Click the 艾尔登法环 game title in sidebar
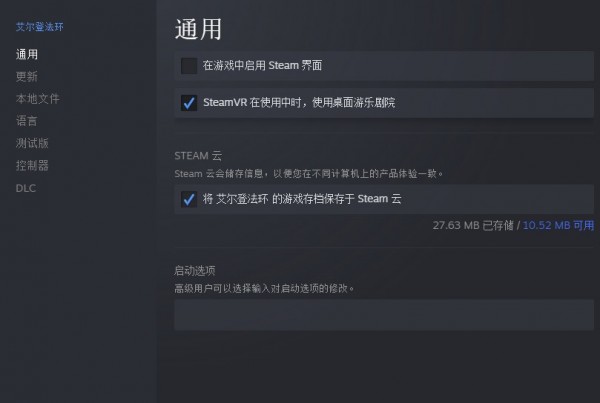The height and width of the screenshot is (403, 600). 37,27
